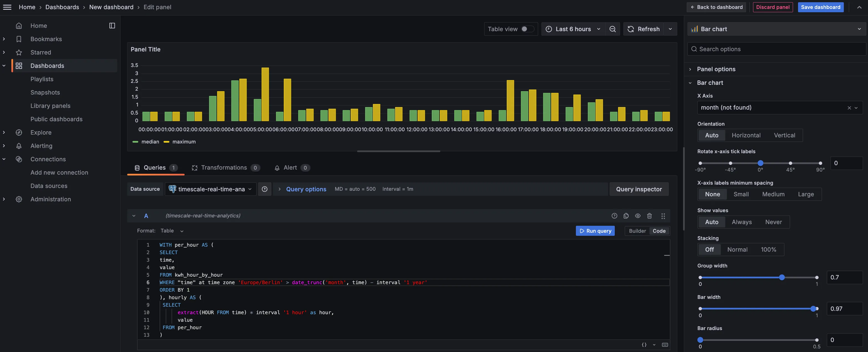Screen dimensions: 868x352
Task: Open the timescale data source dropdown
Action: click(x=210, y=189)
